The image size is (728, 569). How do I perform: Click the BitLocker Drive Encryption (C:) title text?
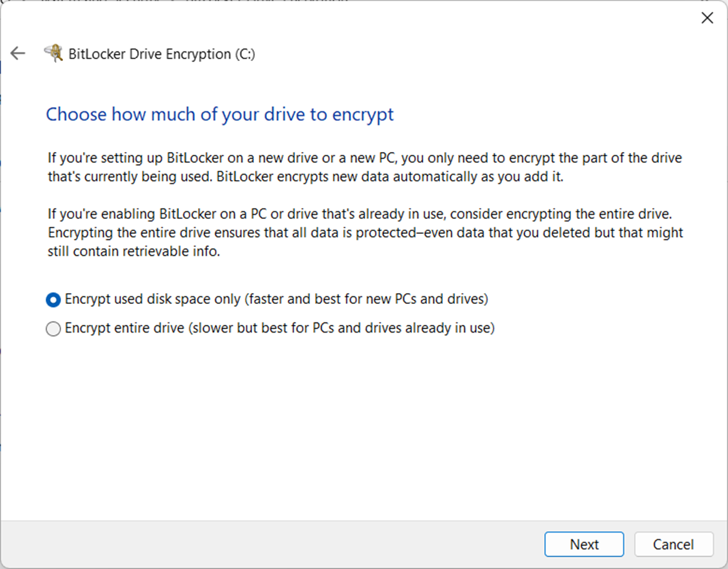tap(162, 54)
